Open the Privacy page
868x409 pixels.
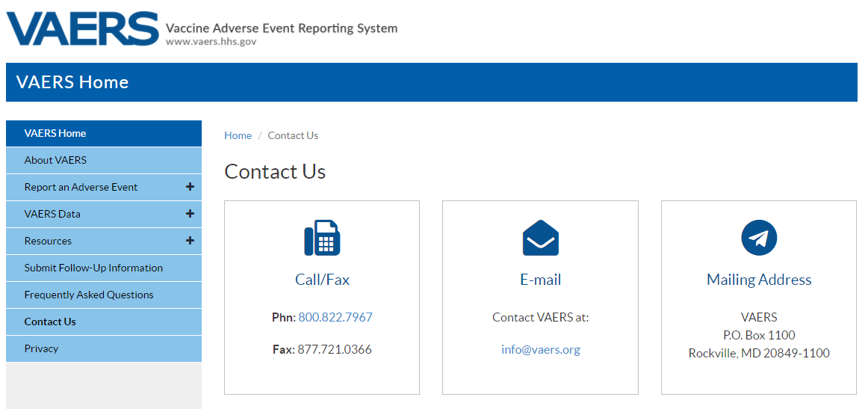click(x=104, y=348)
